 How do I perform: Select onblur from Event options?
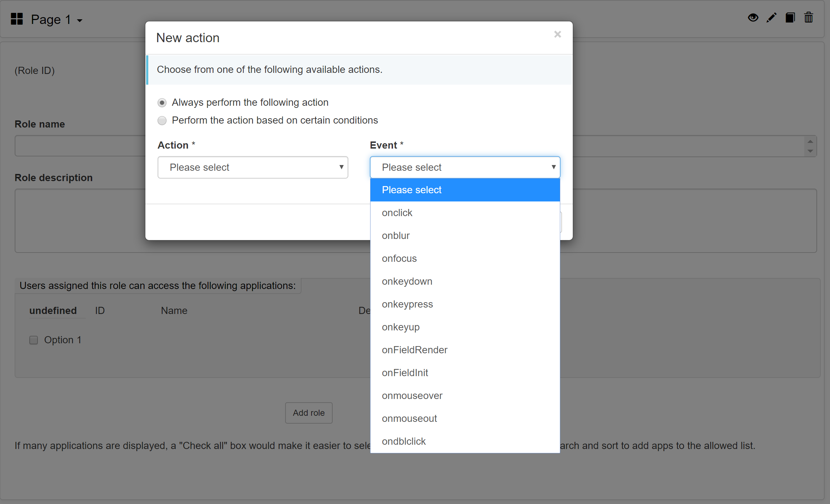[464, 235]
